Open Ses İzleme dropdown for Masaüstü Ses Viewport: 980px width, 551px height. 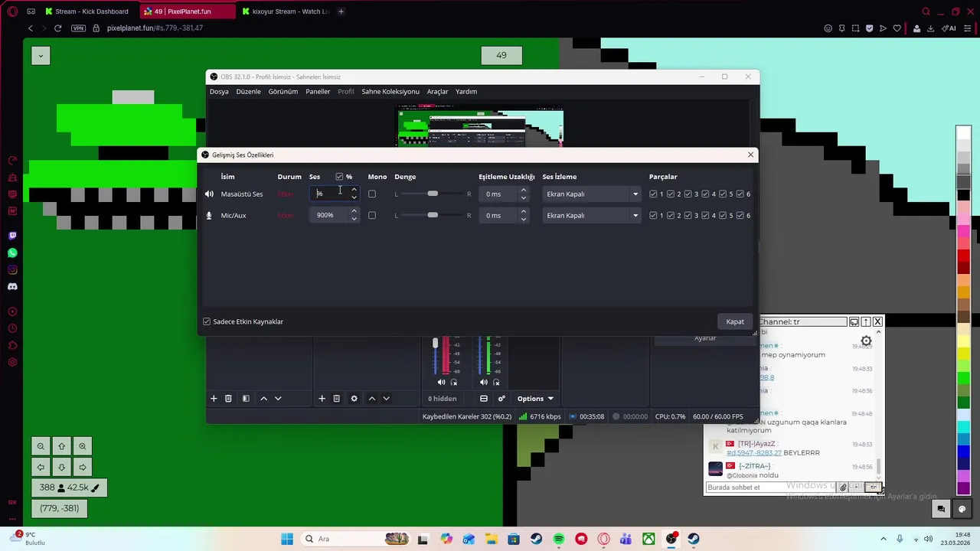pyautogui.click(x=592, y=194)
